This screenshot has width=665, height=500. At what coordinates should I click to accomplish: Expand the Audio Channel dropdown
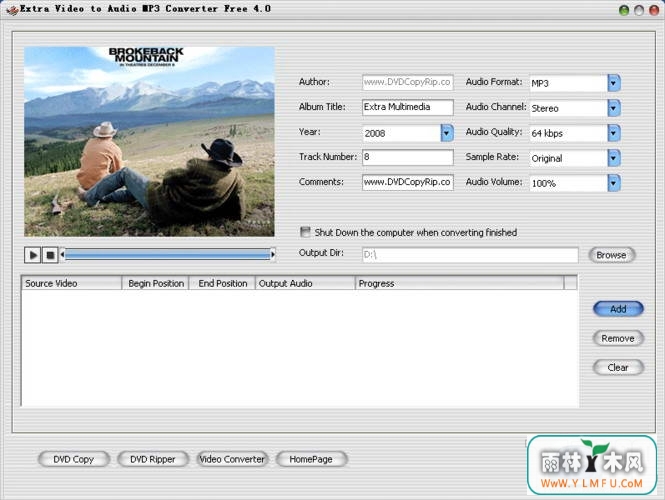pos(614,108)
